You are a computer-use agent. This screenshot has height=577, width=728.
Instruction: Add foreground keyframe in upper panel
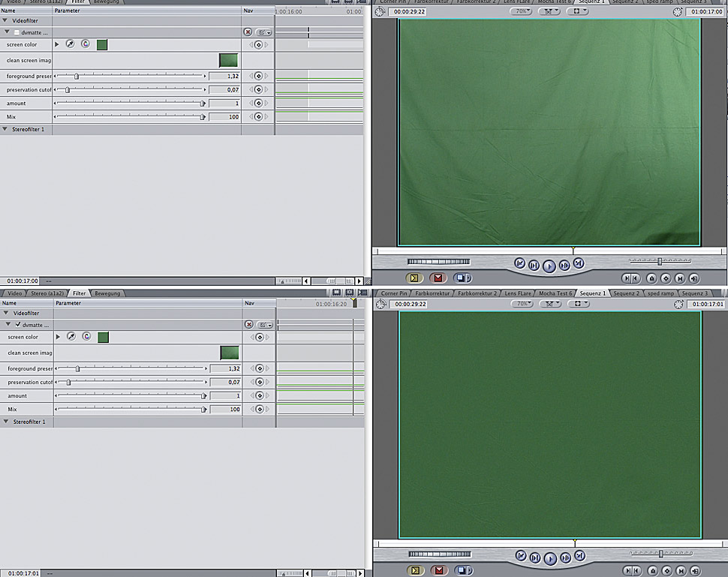tap(258, 76)
